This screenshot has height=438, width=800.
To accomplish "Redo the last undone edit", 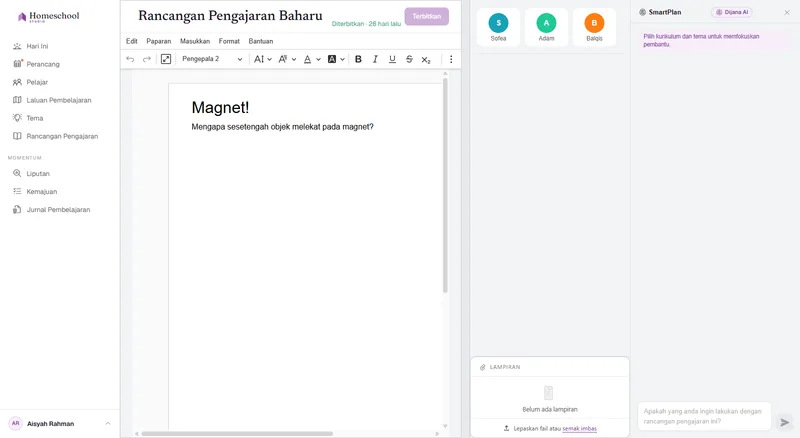I will pos(146,59).
